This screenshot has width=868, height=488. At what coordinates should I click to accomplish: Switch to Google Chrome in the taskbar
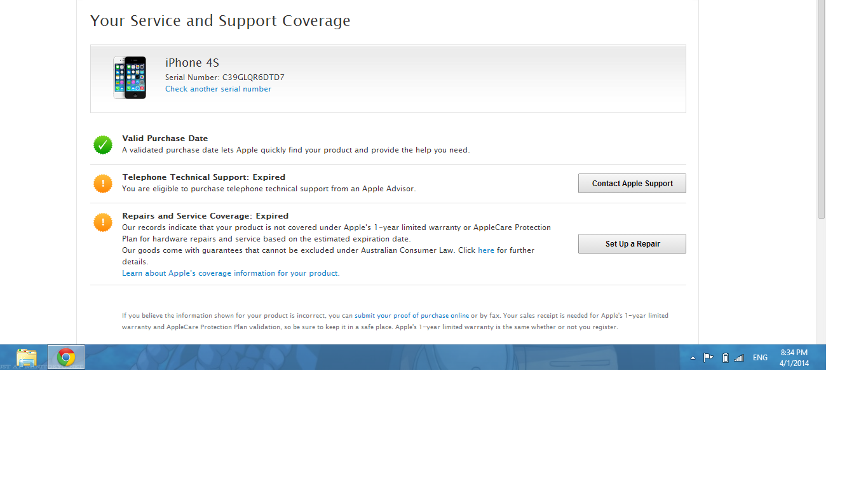pos(66,358)
